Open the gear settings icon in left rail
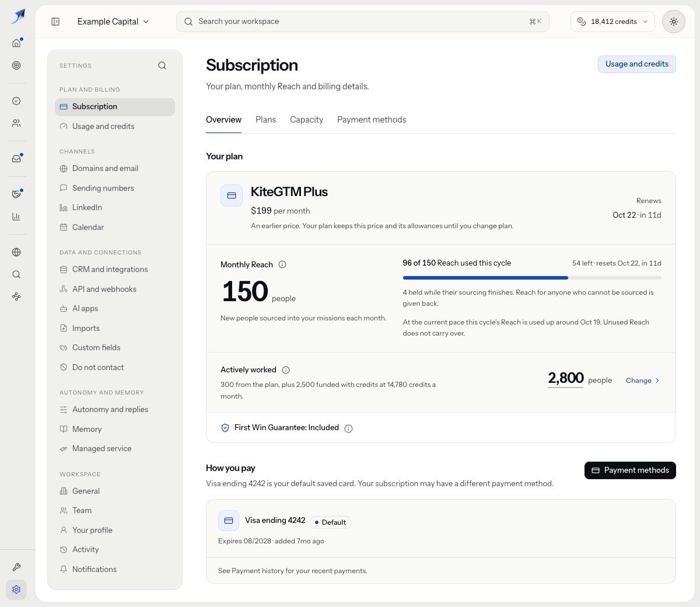The width and height of the screenshot is (700, 607). (16, 589)
